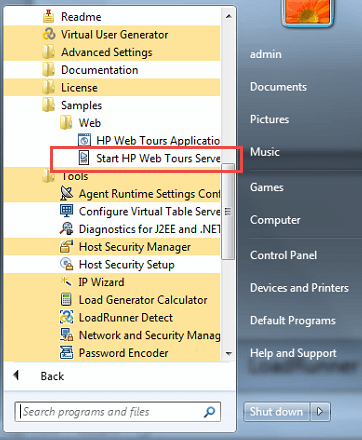Viewport: 362px width, 440px height.
Task: Open Devices and Printers
Action: point(299,288)
